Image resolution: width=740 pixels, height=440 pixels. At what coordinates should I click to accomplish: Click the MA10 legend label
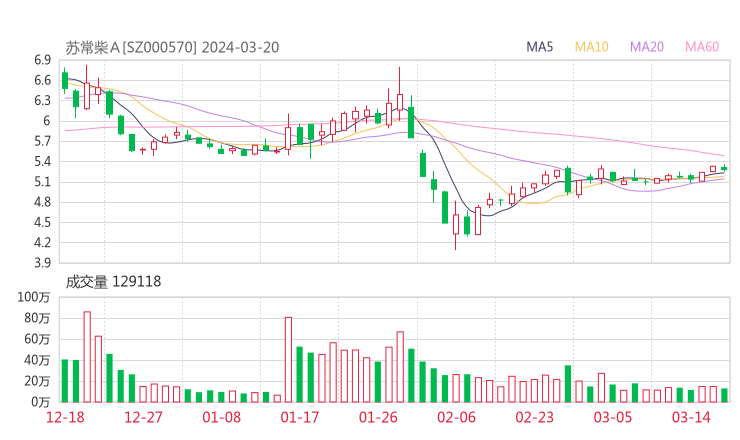tap(591, 47)
